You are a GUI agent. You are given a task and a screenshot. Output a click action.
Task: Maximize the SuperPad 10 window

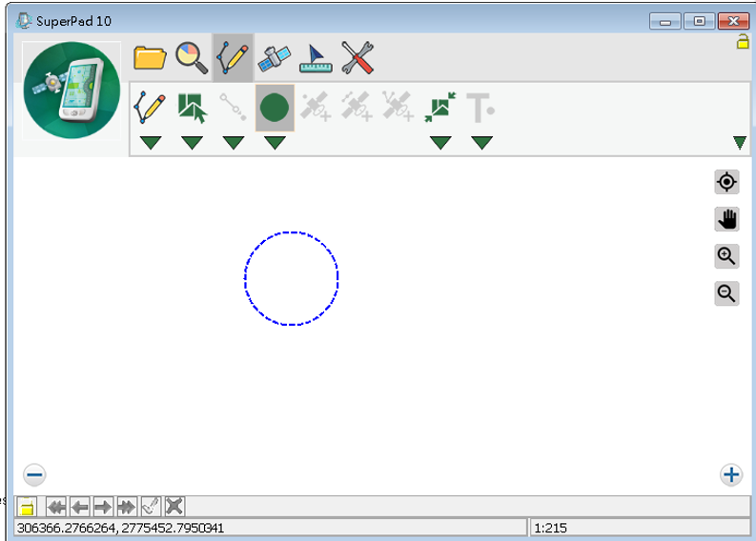click(x=699, y=21)
